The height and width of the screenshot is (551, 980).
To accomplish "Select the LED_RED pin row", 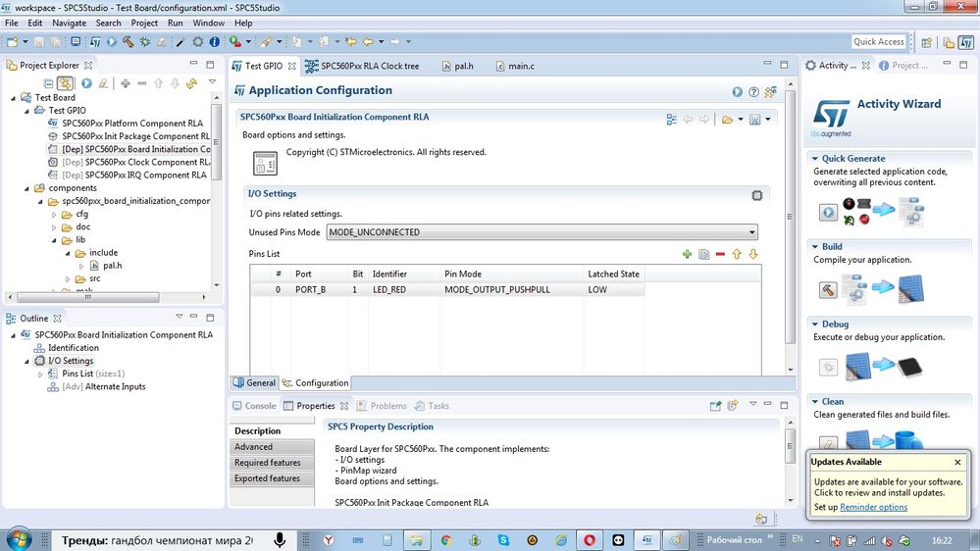I will pyautogui.click(x=447, y=290).
